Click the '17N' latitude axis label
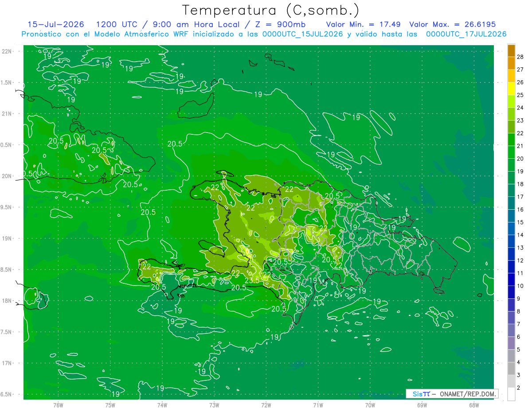This screenshot has height=411, width=532. click(6, 364)
